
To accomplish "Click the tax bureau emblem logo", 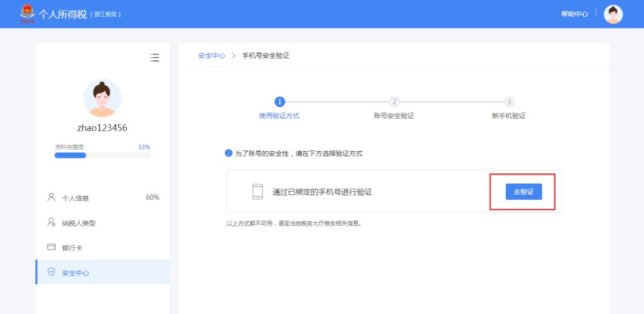I will 27,13.
